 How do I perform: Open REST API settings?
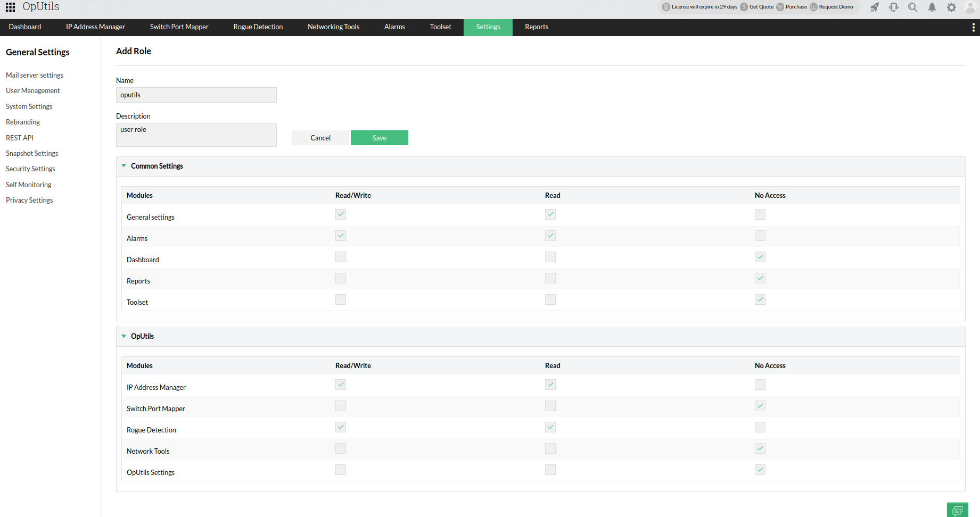coord(20,138)
